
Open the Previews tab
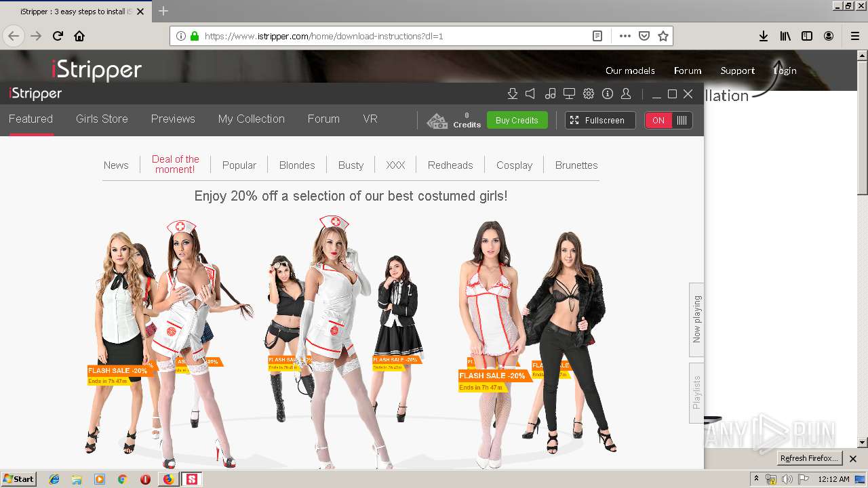click(x=173, y=119)
